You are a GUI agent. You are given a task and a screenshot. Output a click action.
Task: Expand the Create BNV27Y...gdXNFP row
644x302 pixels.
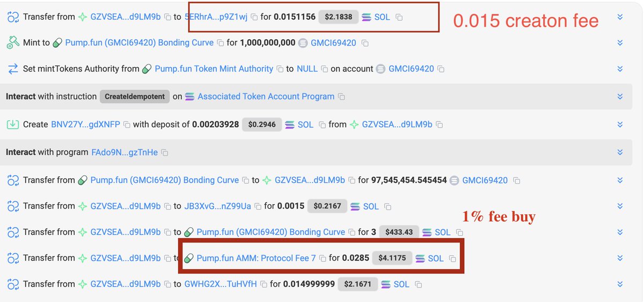[x=620, y=125]
